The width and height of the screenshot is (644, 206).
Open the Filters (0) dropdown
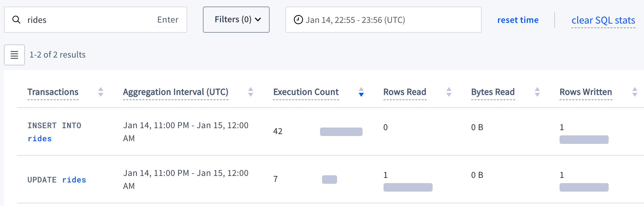click(236, 20)
